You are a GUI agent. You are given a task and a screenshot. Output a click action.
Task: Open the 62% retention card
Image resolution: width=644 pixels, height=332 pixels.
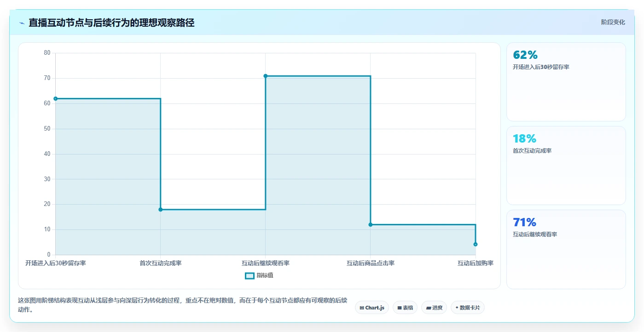tap(566, 82)
